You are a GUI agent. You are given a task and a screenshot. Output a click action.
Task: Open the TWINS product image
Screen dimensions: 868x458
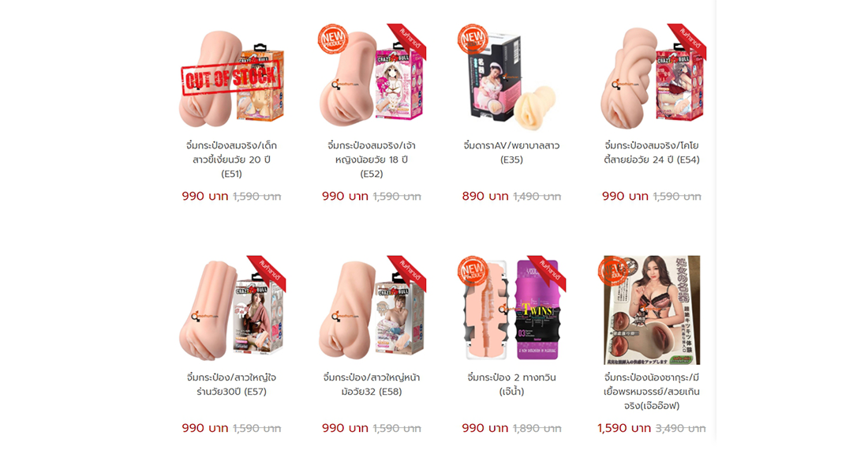(x=511, y=310)
